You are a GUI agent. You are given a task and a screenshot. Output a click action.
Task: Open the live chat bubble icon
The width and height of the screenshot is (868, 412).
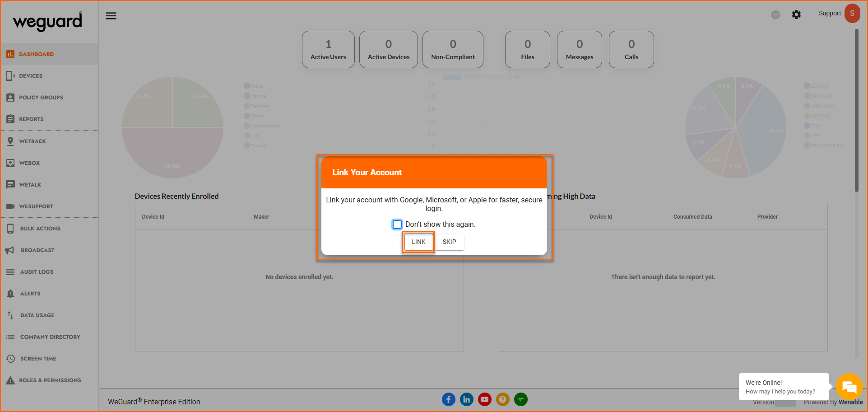[x=849, y=387]
